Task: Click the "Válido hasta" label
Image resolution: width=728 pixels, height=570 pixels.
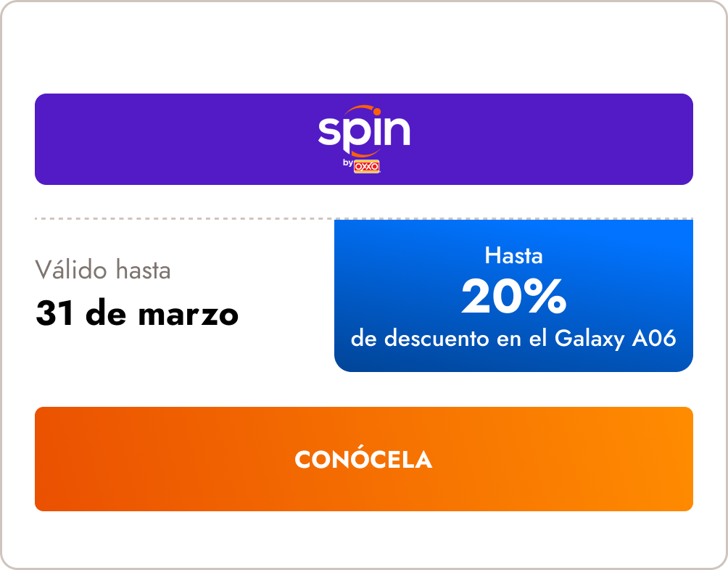Action: pyautogui.click(x=103, y=270)
